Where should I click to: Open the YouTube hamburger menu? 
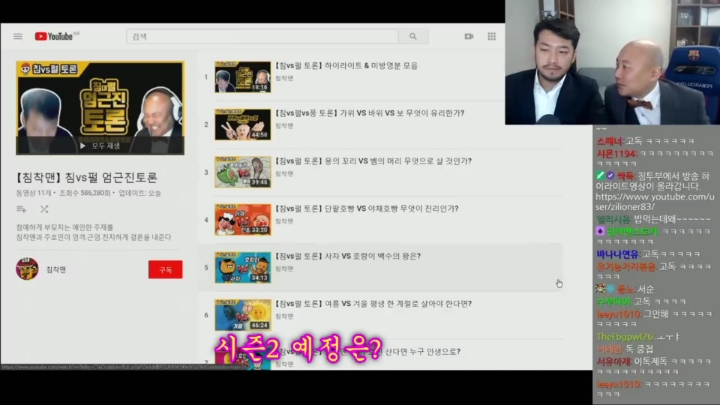18,36
